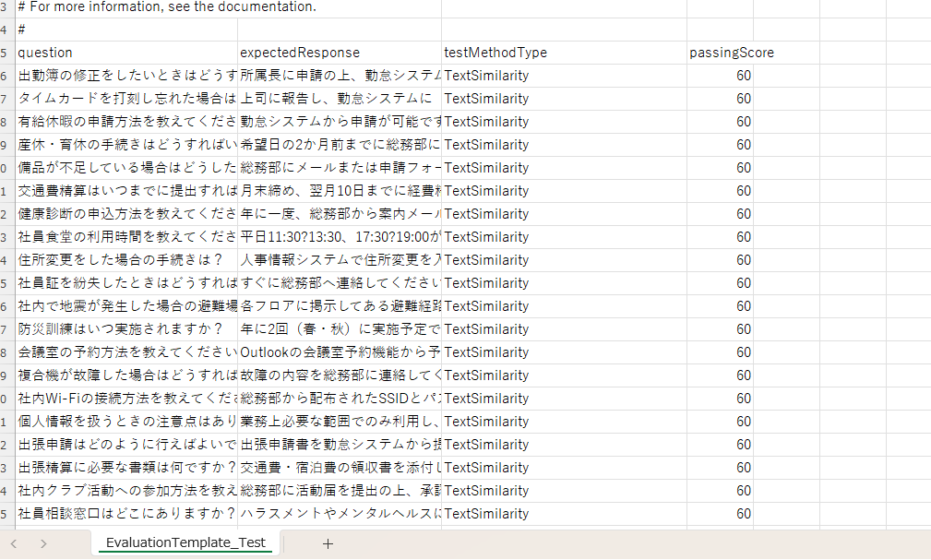Select question cell starting '備品が不足している'
Screen dimensions: 931x560
(x=126, y=168)
